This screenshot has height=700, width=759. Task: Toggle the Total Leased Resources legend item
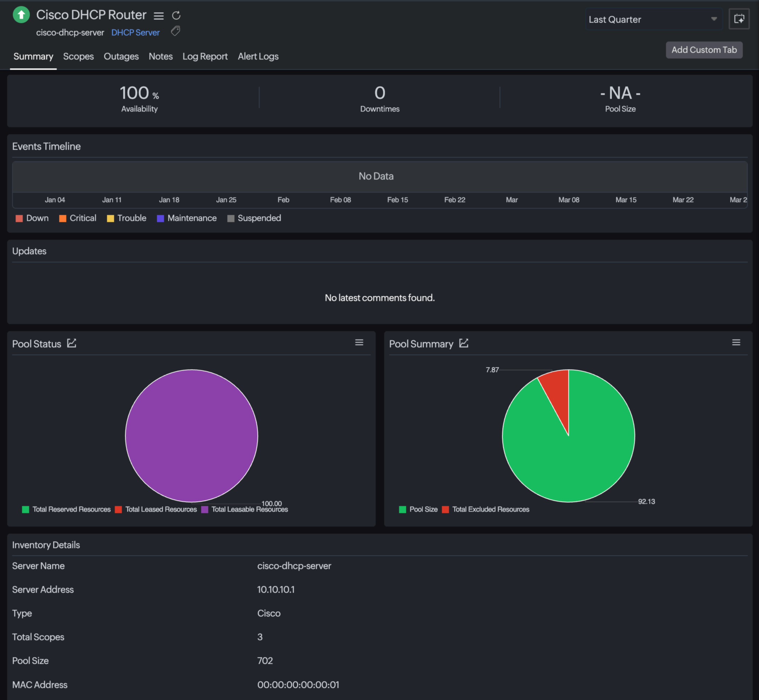tap(156, 509)
